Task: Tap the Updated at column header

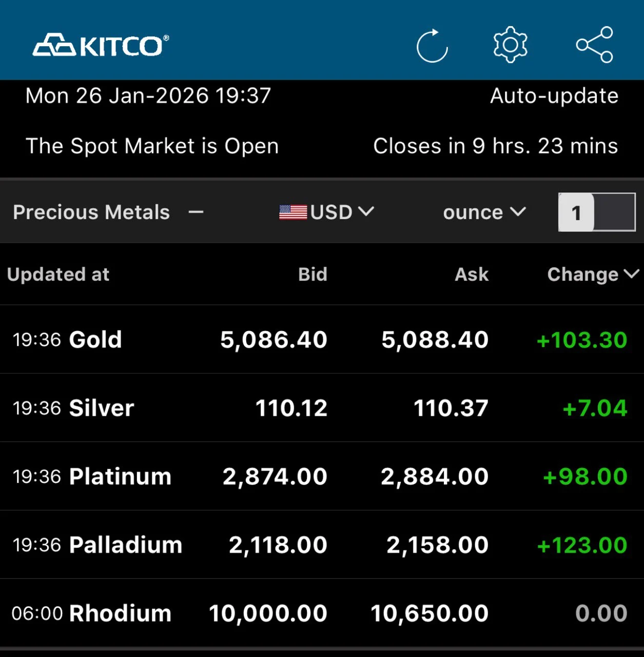Action: click(x=58, y=275)
